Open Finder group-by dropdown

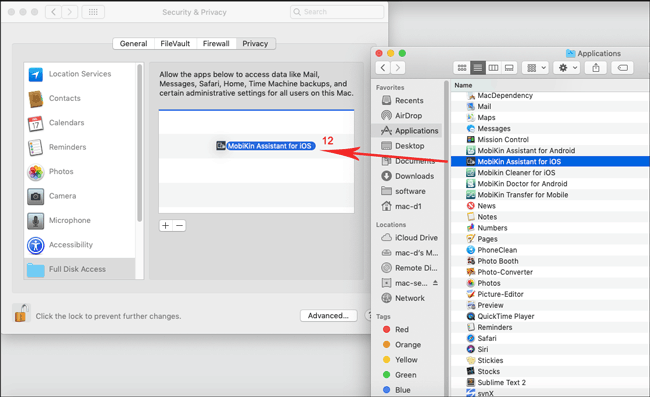pos(536,68)
